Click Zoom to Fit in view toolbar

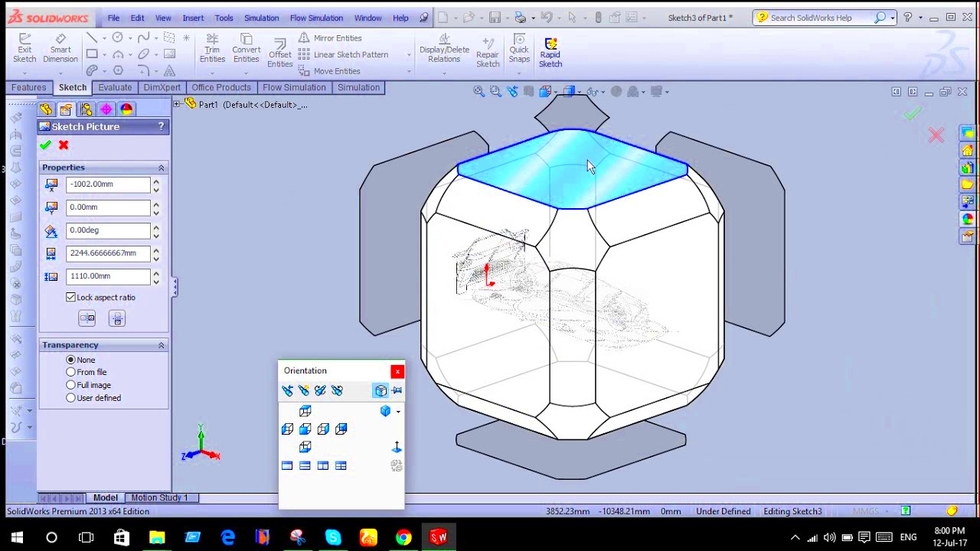click(x=479, y=92)
